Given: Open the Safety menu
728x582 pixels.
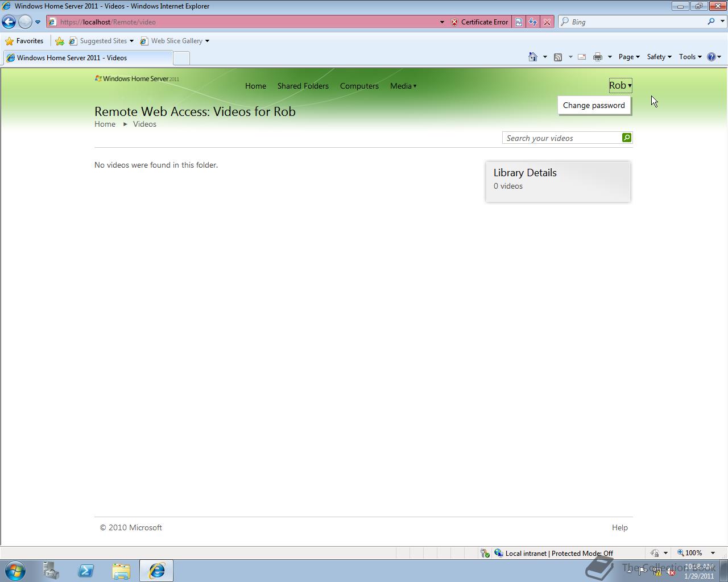Looking at the screenshot, I should tap(659, 57).
